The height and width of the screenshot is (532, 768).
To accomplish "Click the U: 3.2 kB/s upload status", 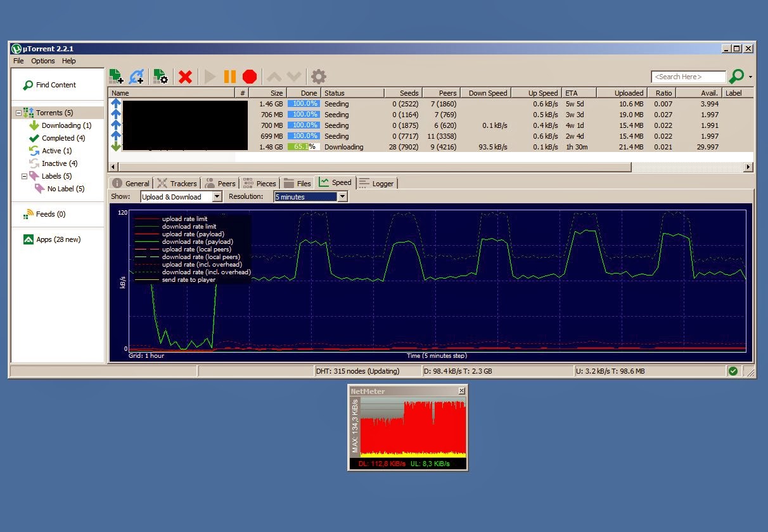I will click(610, 371).
